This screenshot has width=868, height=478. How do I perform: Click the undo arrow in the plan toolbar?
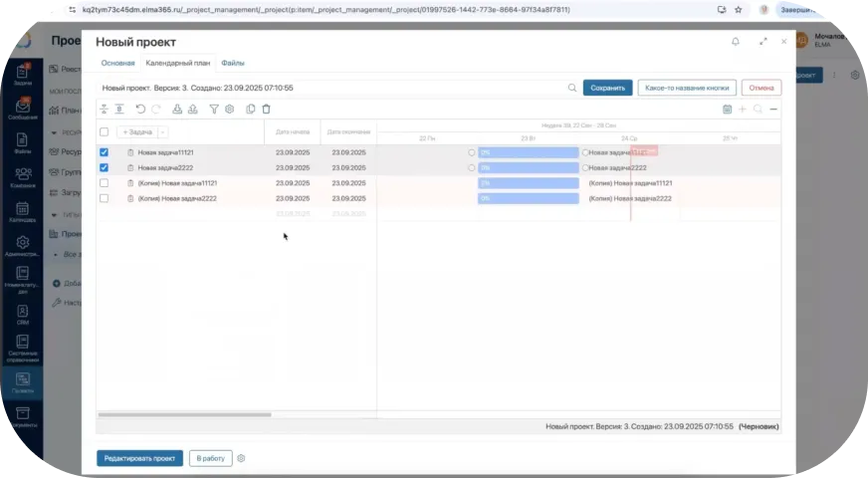[140, 110]
